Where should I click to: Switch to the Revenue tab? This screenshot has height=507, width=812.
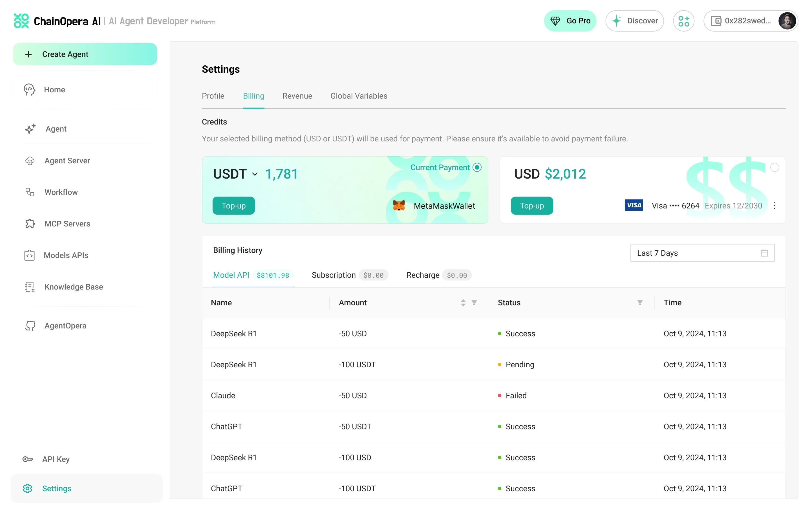tap(297, 96)
